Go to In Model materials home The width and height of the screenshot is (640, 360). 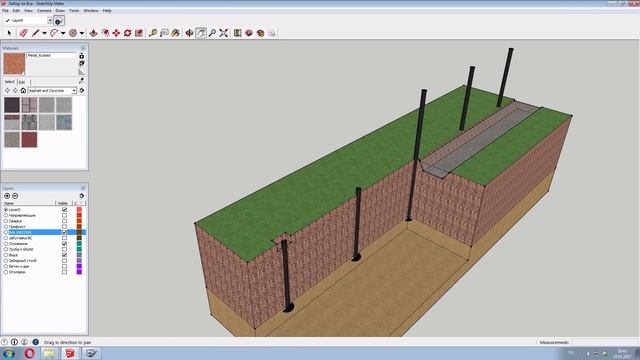click(x=23, y=91)
